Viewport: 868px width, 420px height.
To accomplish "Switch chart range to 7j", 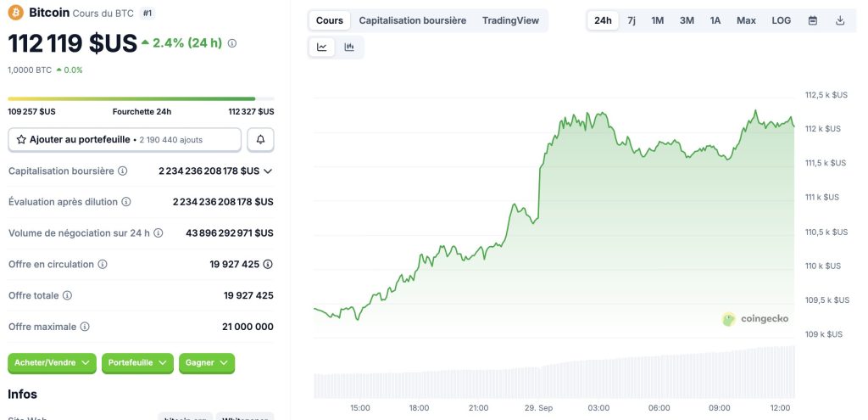I will (632, 20).
